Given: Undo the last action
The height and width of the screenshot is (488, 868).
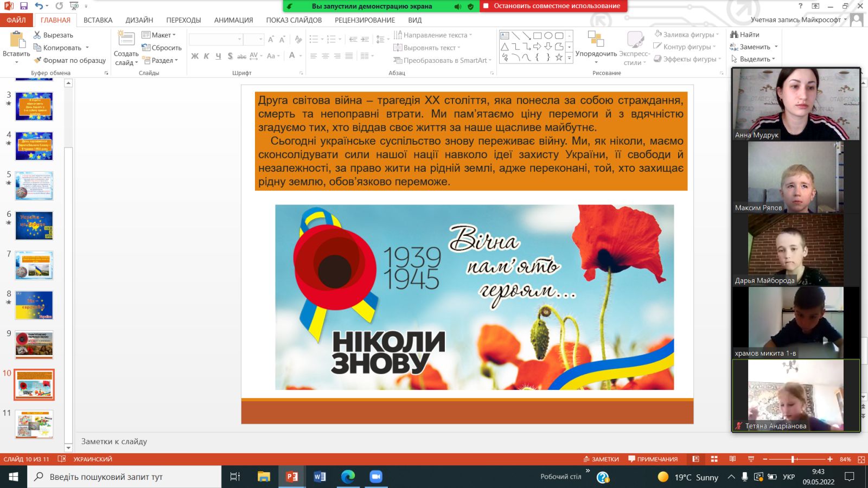Looking at the screenshot, I should 39,6.
